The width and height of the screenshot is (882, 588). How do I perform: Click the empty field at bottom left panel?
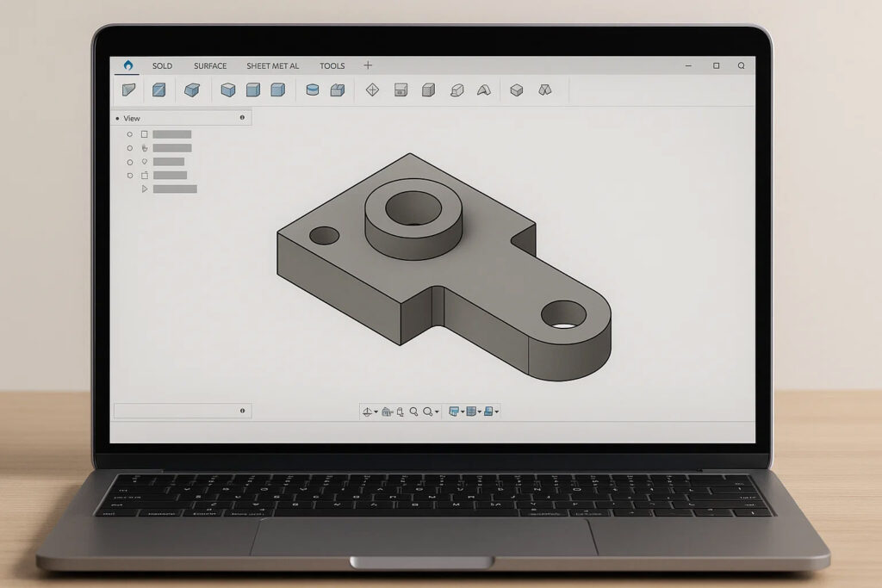pos(177,412)
